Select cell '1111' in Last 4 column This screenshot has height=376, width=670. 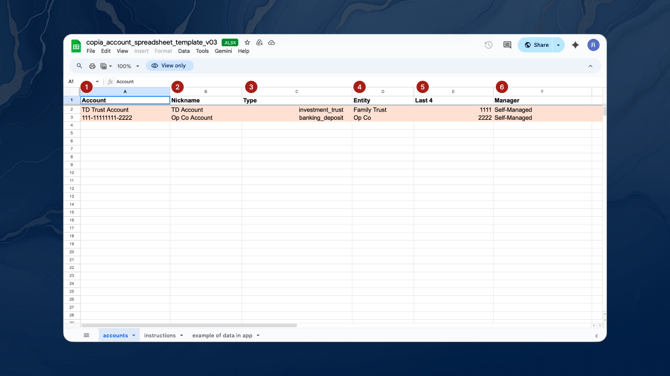[x=453, y=110]
